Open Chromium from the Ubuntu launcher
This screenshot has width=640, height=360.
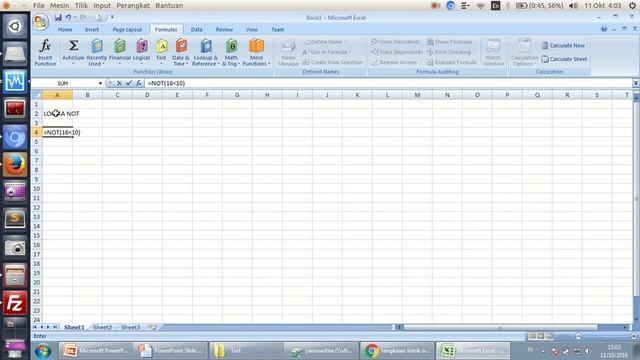pyautogui.click(x=15, y=137)
